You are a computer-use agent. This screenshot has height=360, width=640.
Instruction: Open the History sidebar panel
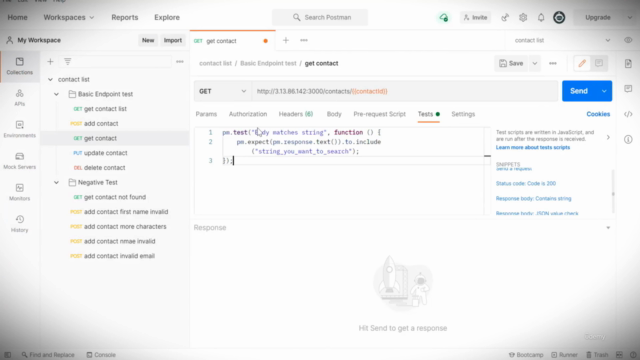(x=19, y=224)
